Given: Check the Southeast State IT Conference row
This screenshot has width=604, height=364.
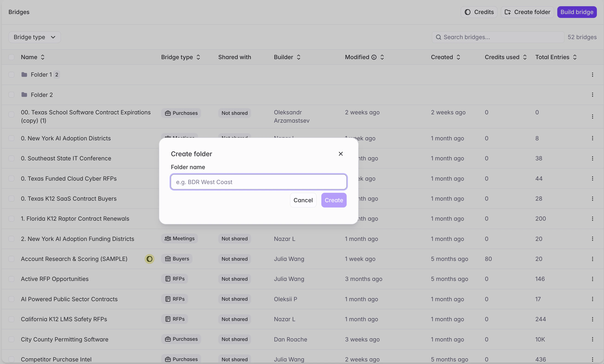Looking at the screenshot, I should [x=11, y=158].
